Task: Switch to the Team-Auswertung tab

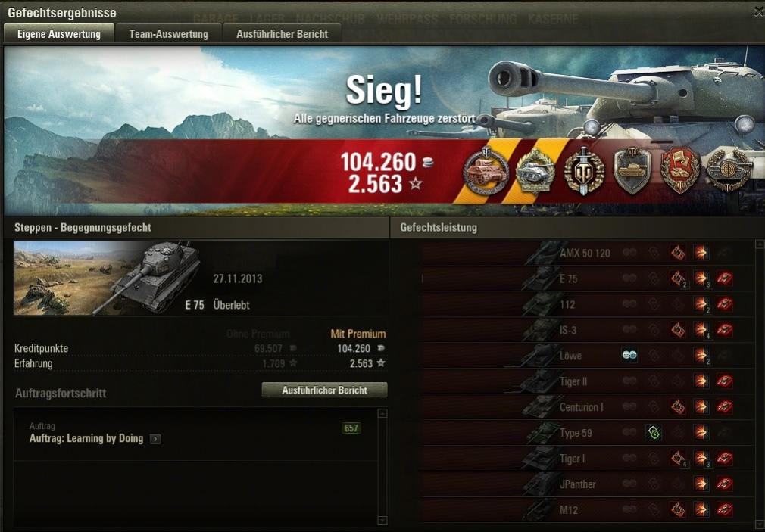Action: point(168,34)
